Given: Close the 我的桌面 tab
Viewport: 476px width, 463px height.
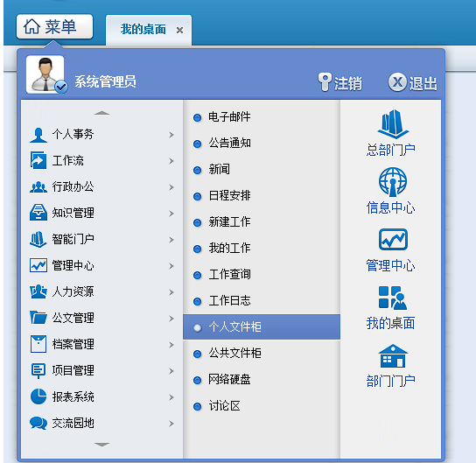Looking at the screenshot, I should (179, 31).
